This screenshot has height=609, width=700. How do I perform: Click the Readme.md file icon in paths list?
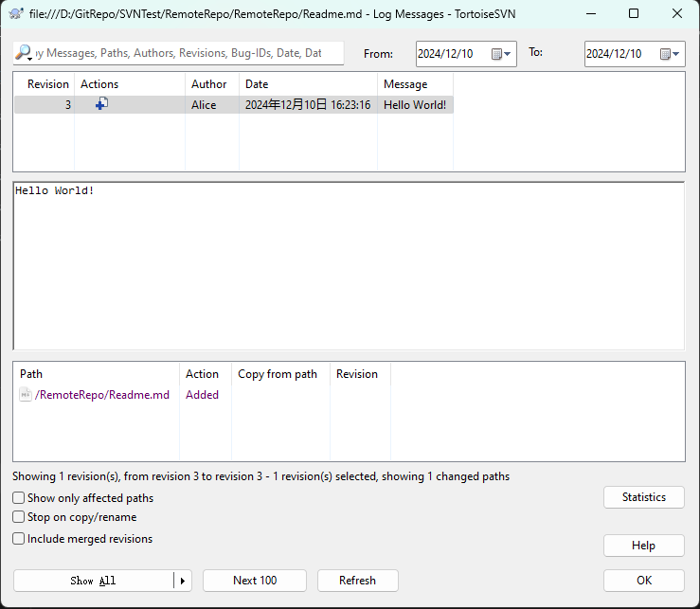(26, 395)
